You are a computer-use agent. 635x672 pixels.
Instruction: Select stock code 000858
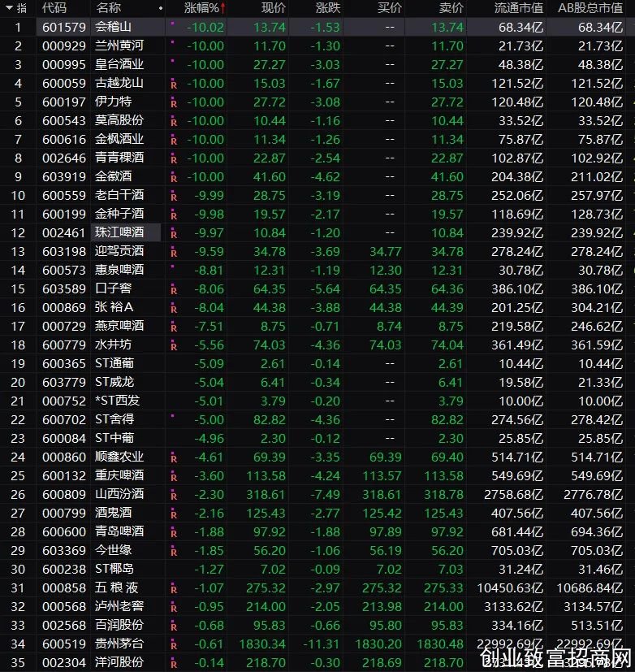(x=64, y=588)
